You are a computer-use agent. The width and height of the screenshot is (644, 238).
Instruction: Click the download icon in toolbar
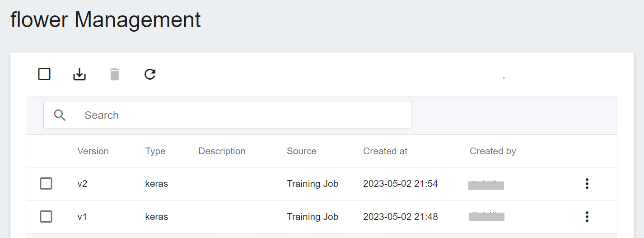click(x=79, y=74)
